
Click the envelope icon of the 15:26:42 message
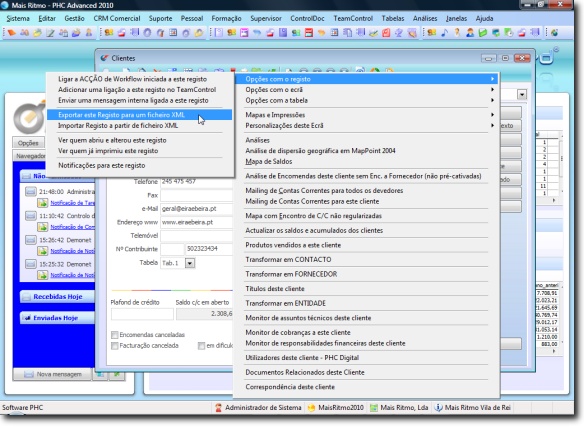[31, 240]
